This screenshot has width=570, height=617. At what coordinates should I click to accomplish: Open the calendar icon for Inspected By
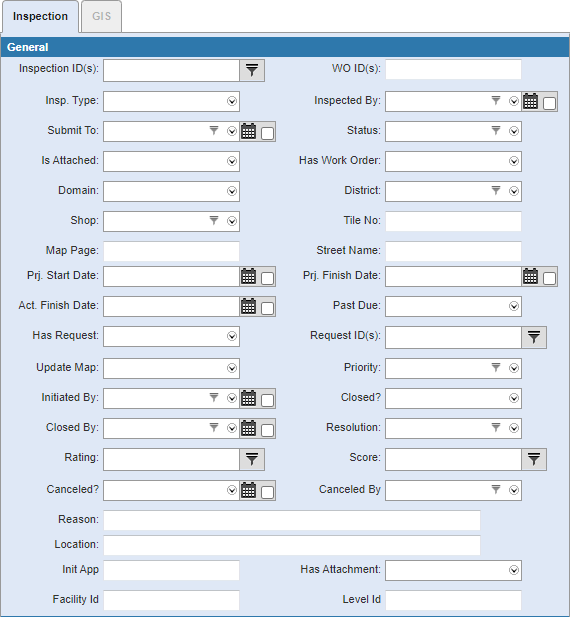(530, 102)
